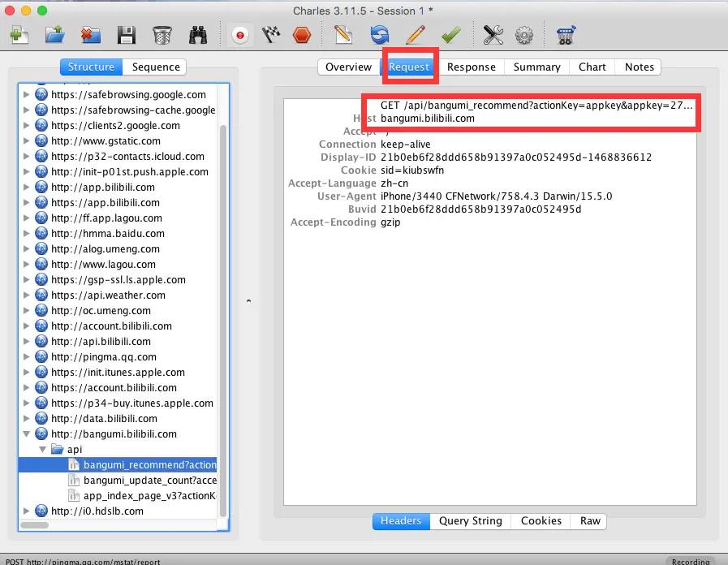The width and height of the screenshot is (728, 565).
Task: Click the GET /api/bangumi_recommend request line
Action: 536,106
